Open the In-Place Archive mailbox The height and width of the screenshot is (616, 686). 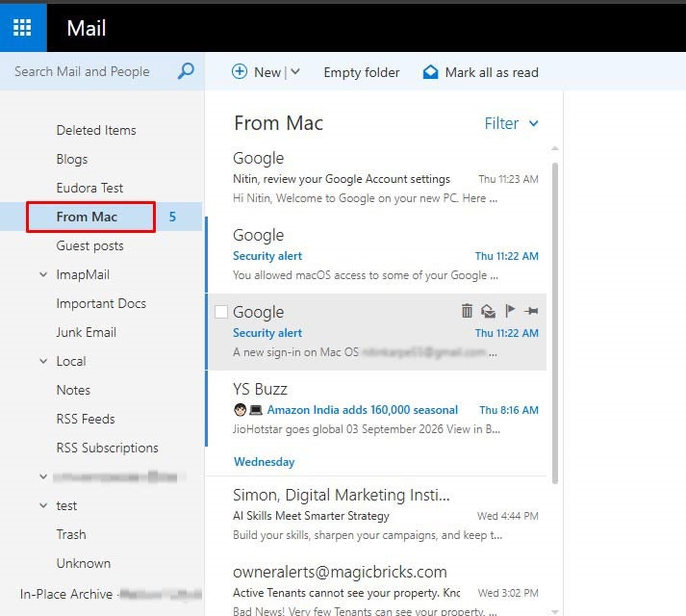pyautogui.click(x=111, y=594)
